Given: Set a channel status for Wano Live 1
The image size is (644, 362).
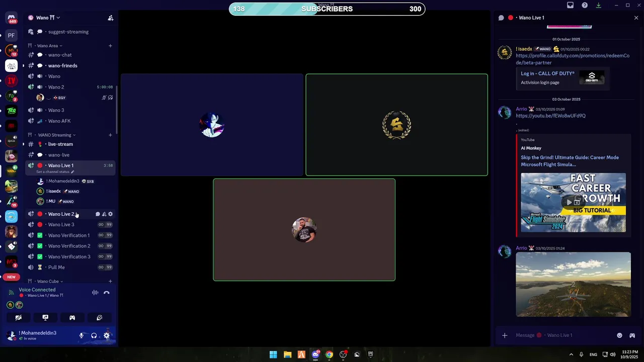Looking at the screenshot, I should [55, 172].
